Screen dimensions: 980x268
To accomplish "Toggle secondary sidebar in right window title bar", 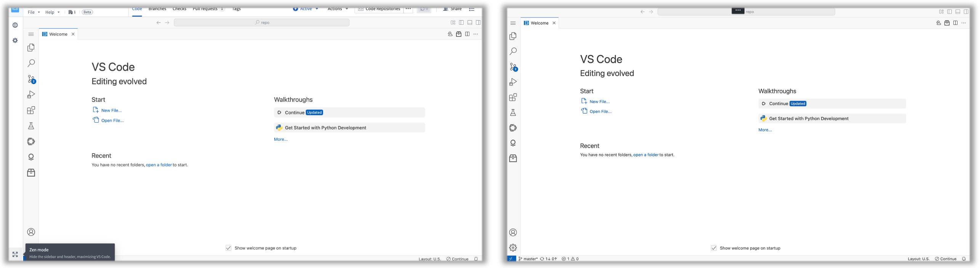I will pos(966,12).
